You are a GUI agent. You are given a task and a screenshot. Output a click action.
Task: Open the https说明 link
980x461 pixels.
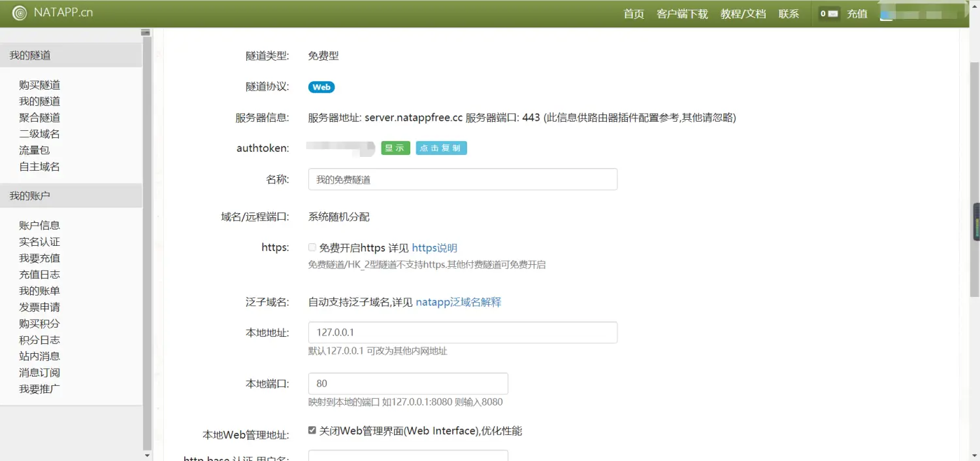[434, 248]
